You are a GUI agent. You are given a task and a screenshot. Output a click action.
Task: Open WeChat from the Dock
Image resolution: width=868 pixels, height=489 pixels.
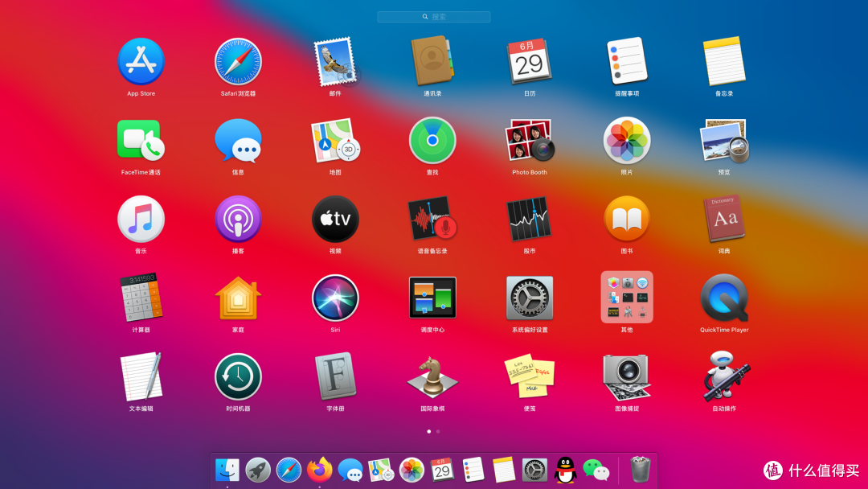click(x=596, y=471)
